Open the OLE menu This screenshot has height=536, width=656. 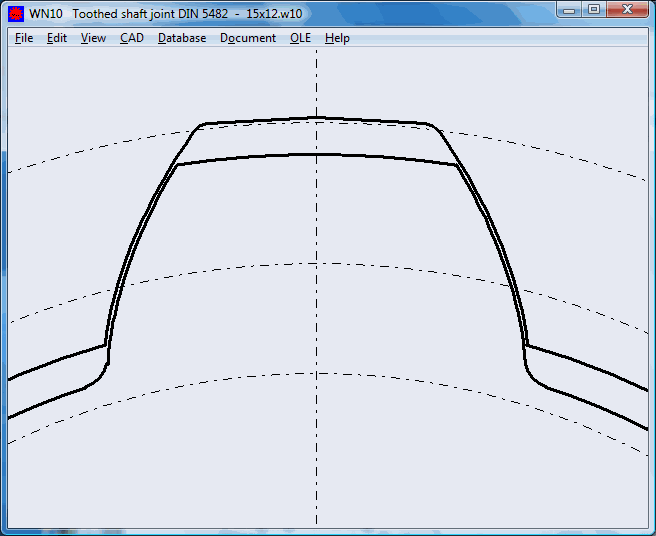[300, 38]
